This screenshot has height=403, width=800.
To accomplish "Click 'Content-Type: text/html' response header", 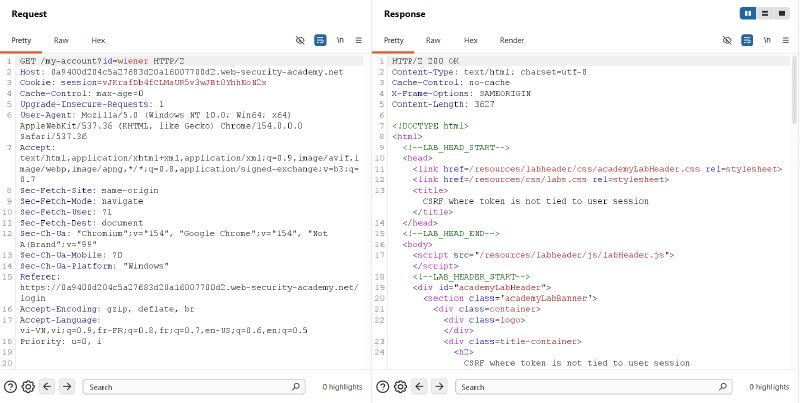I will coord(489,72).
